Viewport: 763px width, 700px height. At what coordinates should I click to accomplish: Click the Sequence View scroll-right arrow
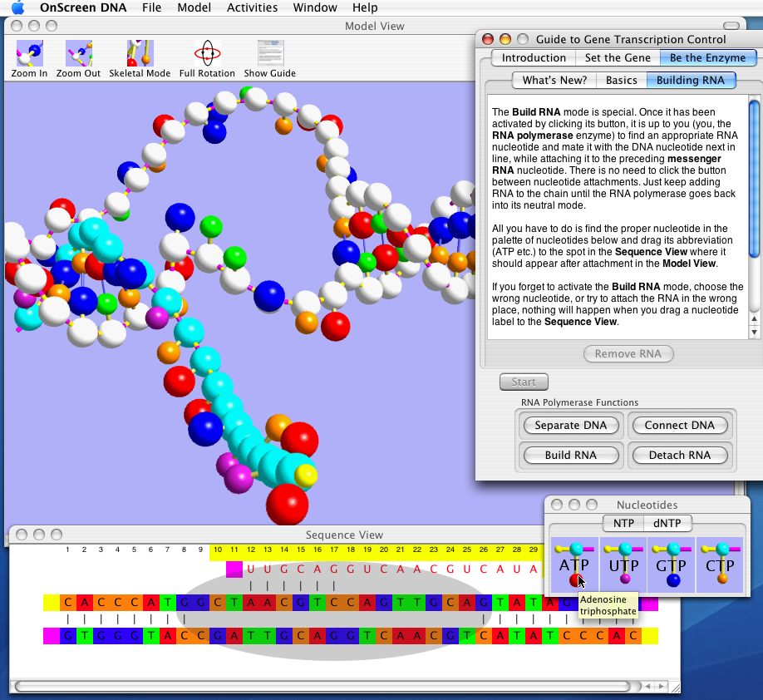coord(661,687)
